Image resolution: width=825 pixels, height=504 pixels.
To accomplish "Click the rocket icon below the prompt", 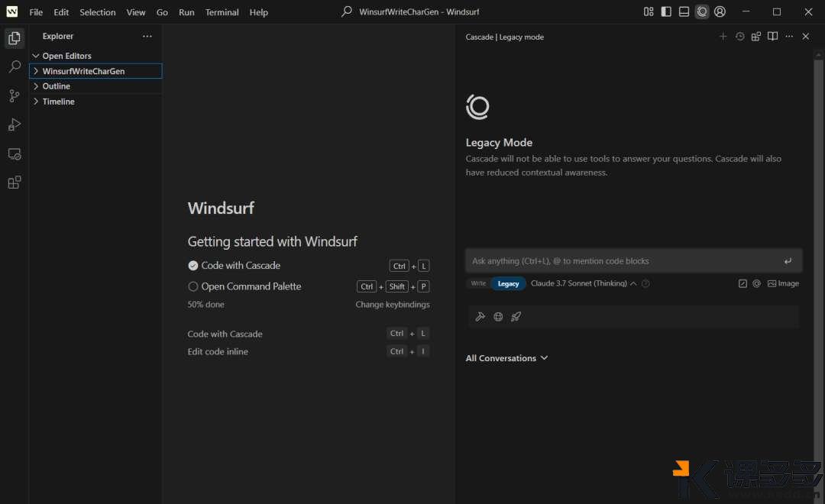I will point(516,317).
